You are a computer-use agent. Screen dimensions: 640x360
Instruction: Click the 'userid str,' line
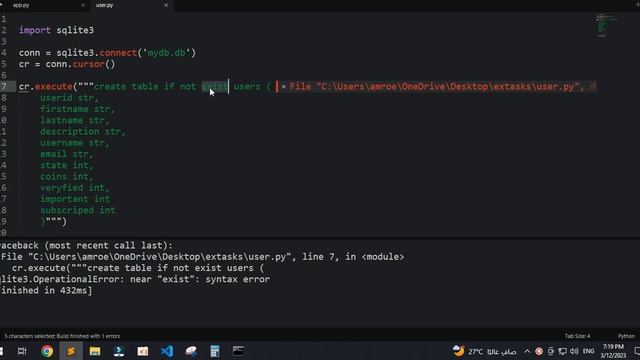click(x=69, y=98)
